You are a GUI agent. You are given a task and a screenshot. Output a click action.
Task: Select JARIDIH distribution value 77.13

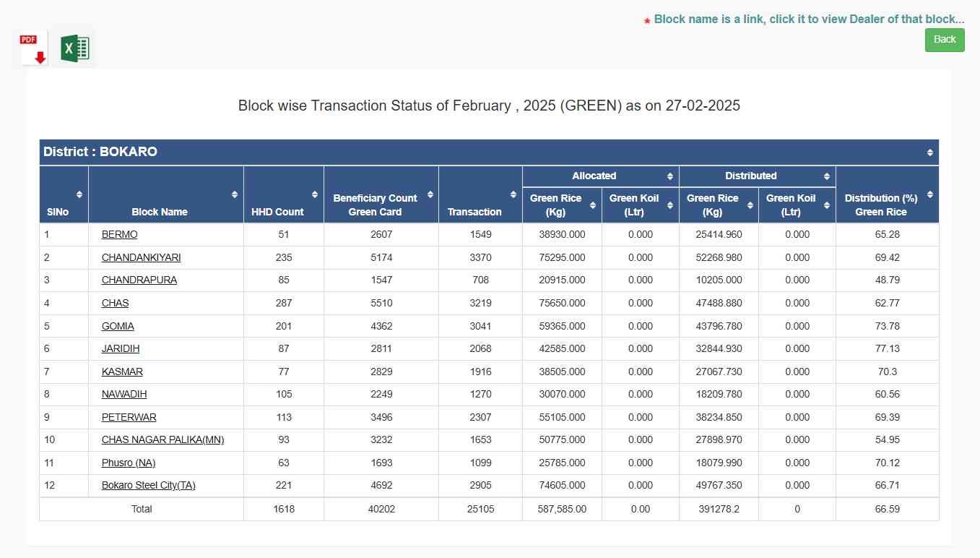click(887, 348)
